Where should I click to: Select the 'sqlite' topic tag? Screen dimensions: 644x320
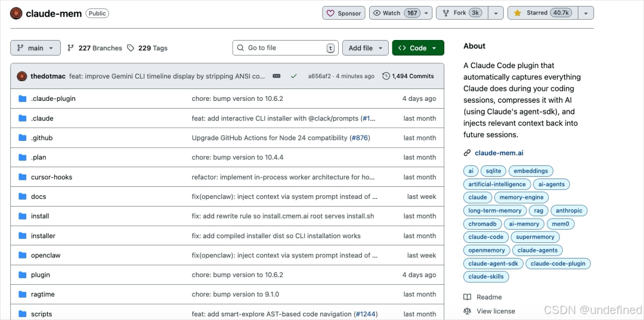tap(493, 171)
